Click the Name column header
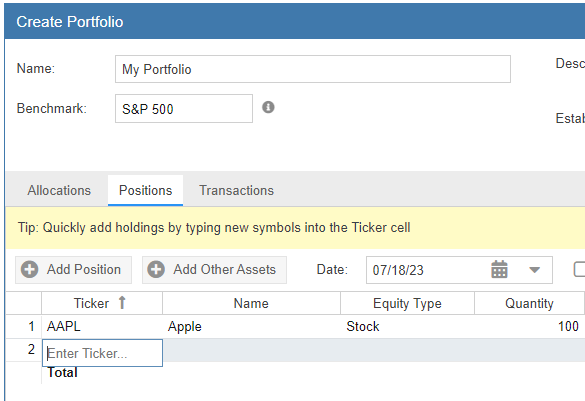Viewport: 585px width, 401px height. click(x=251, y=303)
